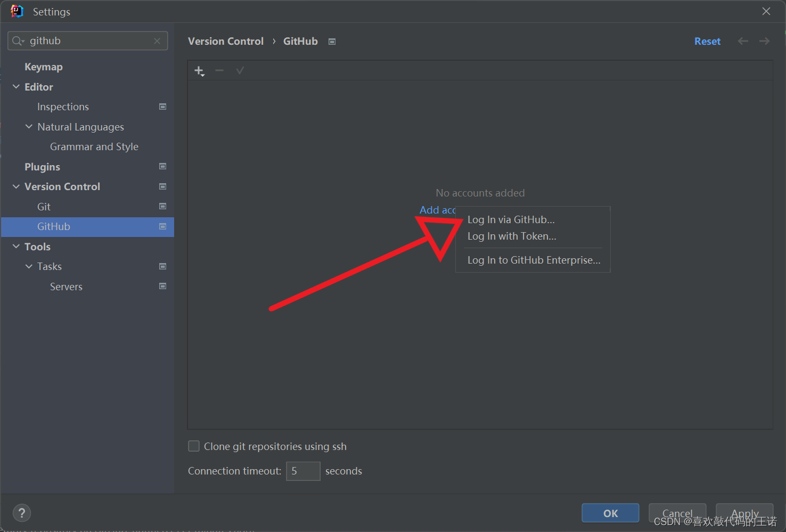
Task: Open help with question mark button
Action: click(x=22, y=513)
